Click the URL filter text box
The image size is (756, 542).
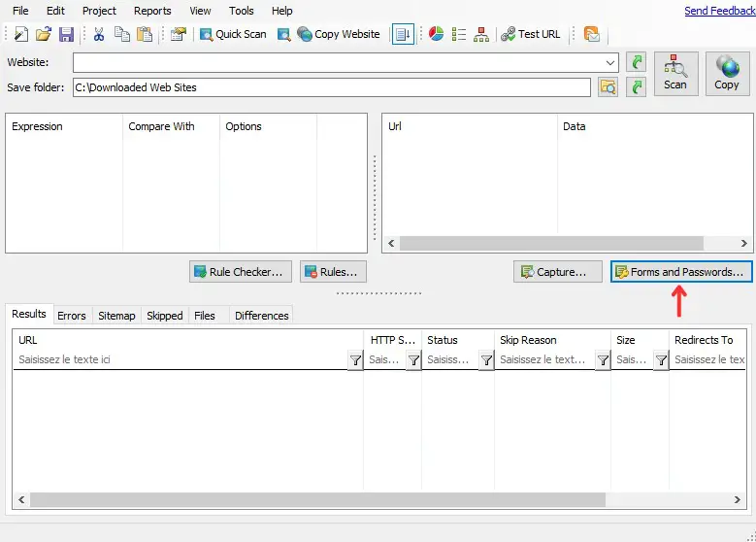(x=181, y=360)
